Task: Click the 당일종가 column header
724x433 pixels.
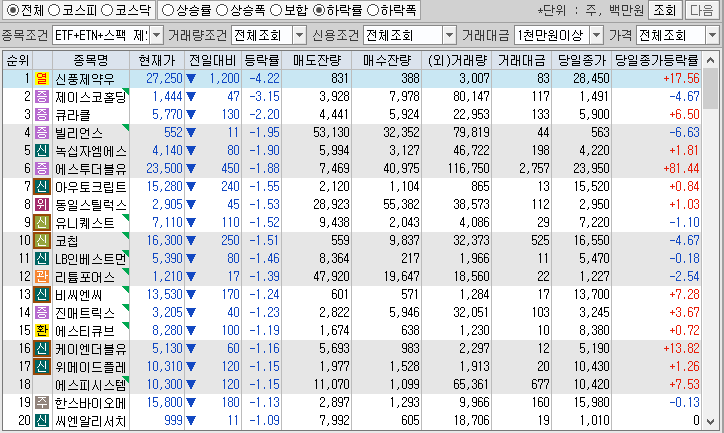Action: click(581, 60)
